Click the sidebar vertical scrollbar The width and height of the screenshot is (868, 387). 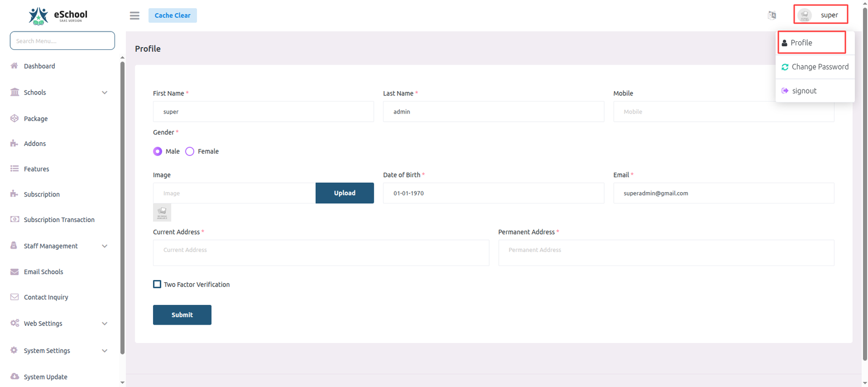[x=122, y=206]
